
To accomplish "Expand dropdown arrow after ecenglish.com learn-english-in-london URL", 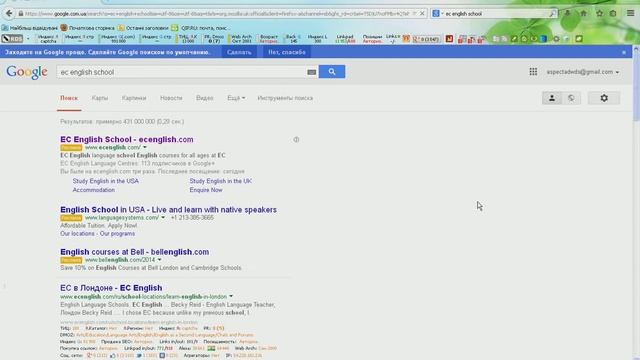I will [x=231, y=296].
